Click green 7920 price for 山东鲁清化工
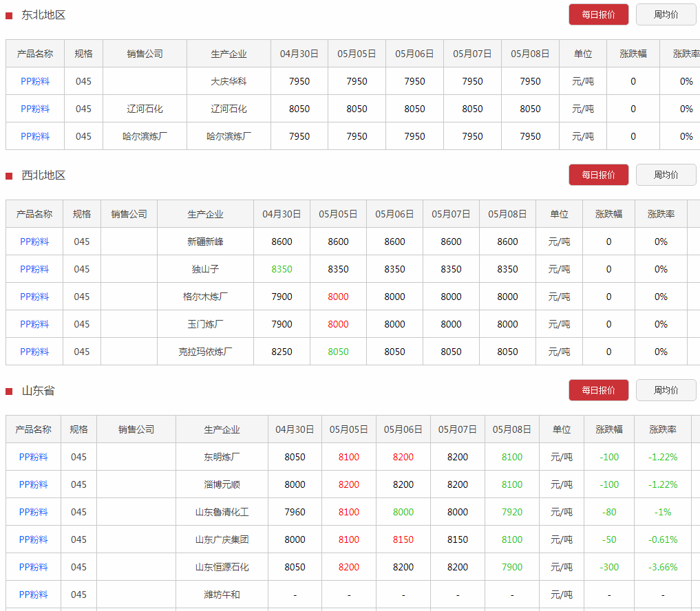 click(512, 513)
